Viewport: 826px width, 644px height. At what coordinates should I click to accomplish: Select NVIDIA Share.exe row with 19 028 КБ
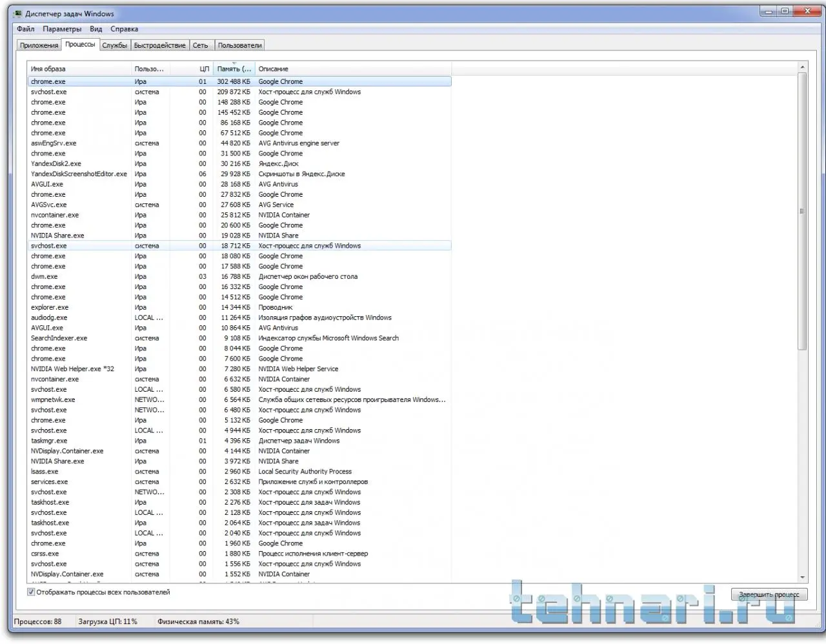[x=239, y=236]
